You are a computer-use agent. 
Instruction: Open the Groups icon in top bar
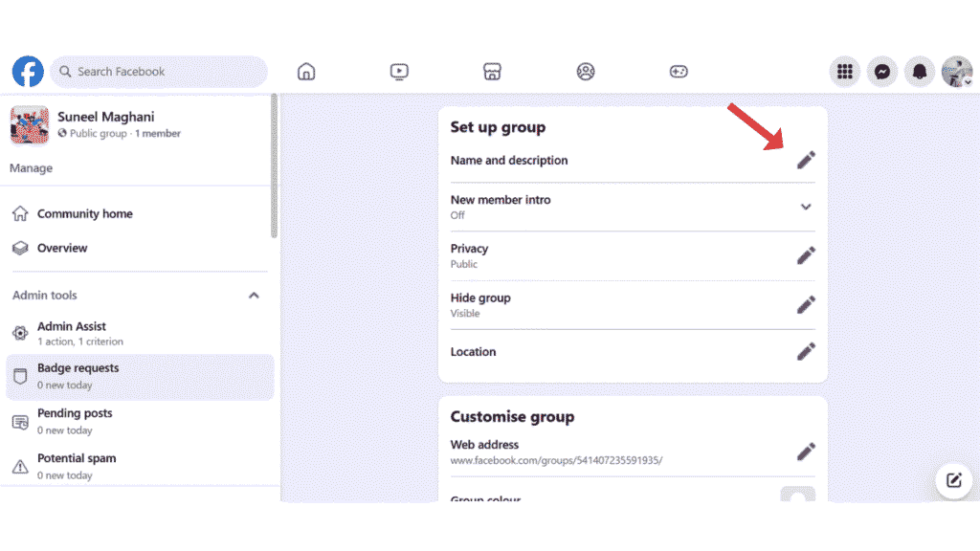[586, 72]
